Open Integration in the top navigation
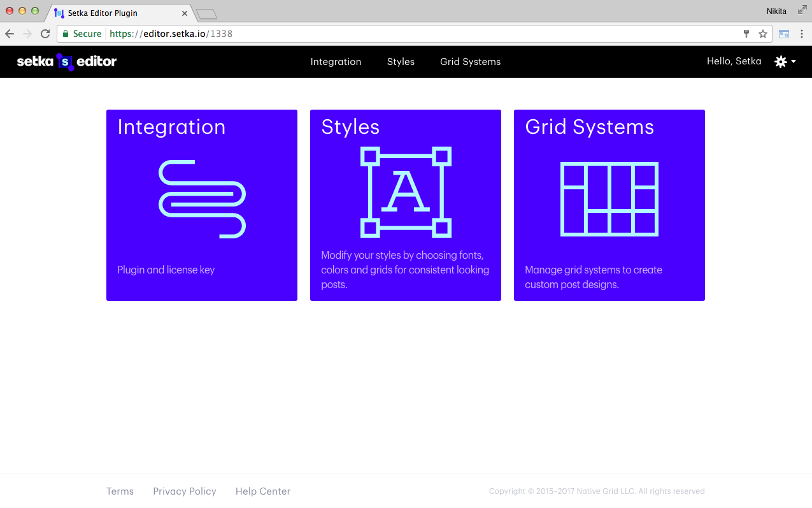 [336, 62]
